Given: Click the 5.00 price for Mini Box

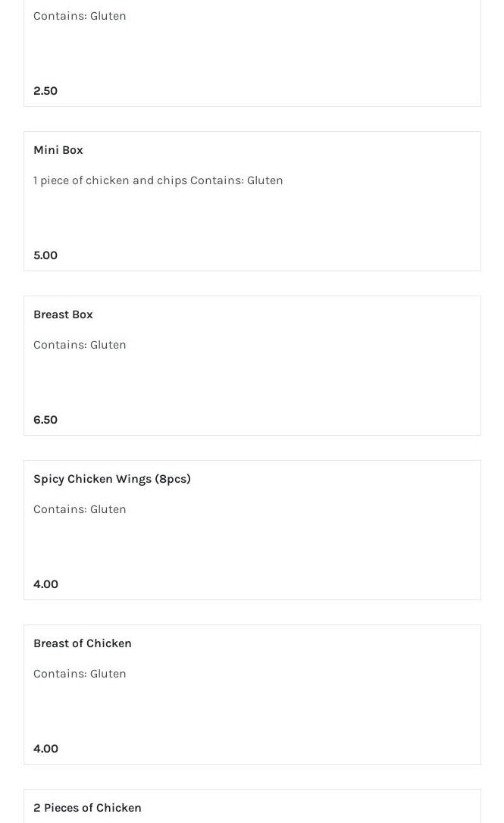Looking at the screenshot, I should click(45, 255).
